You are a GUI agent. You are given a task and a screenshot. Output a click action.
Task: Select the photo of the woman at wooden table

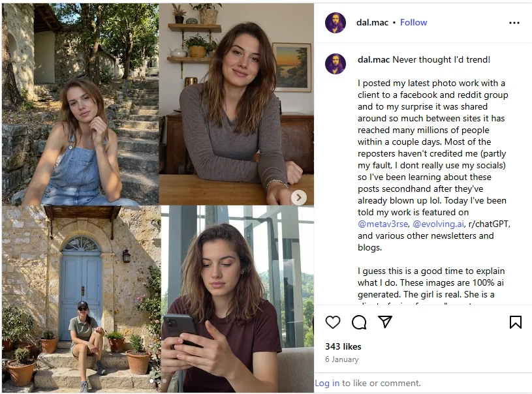tap(236, 104)
